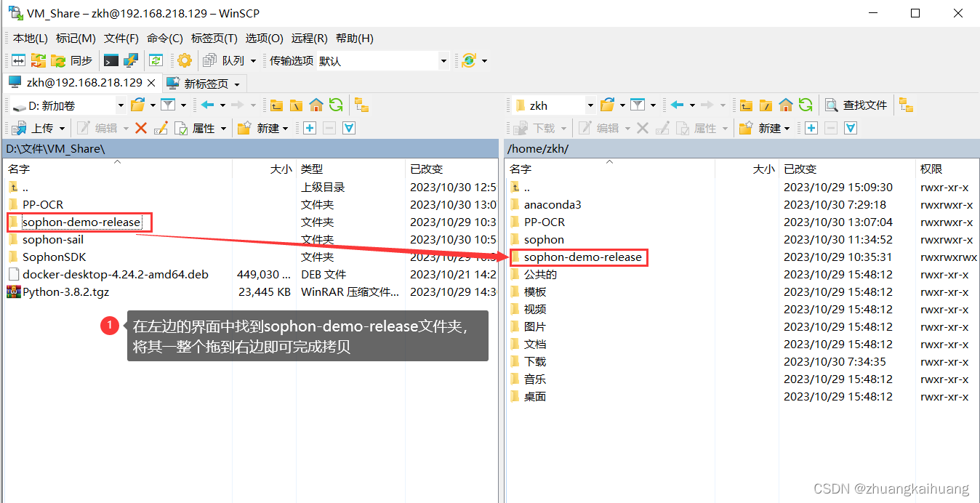
Task: Click local panel filter icon
Action: click(169, 105)
